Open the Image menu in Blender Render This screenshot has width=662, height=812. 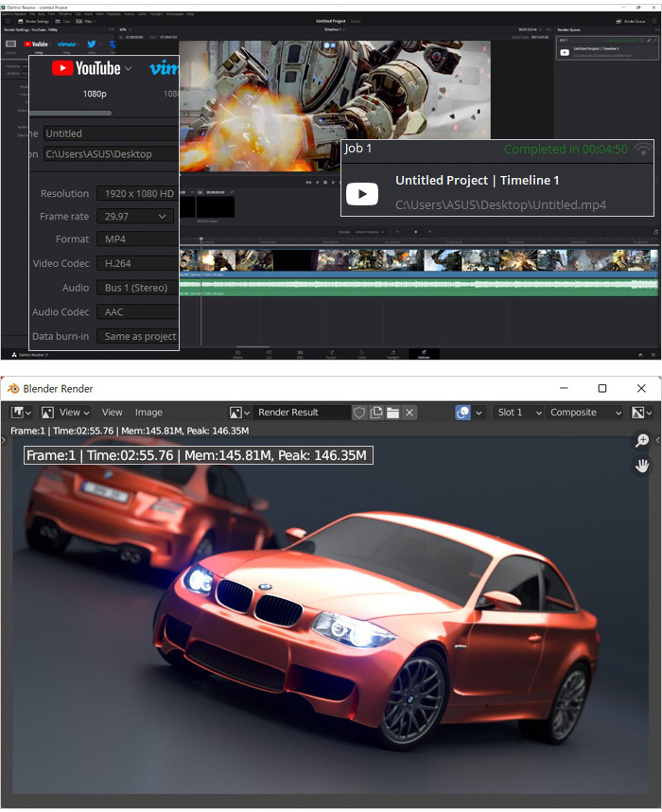148,413
